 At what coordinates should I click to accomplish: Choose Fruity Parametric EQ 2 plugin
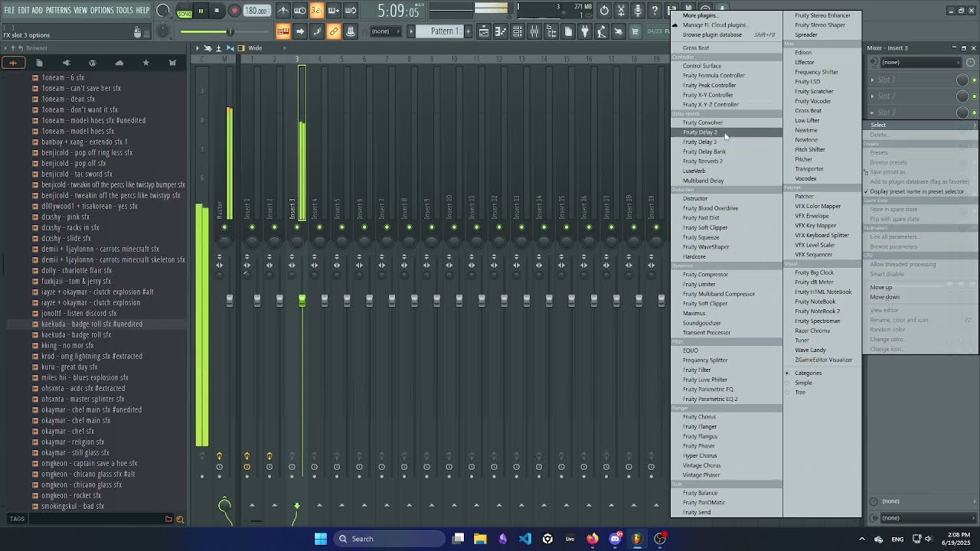pyautogui.click(x=727, y=399)
